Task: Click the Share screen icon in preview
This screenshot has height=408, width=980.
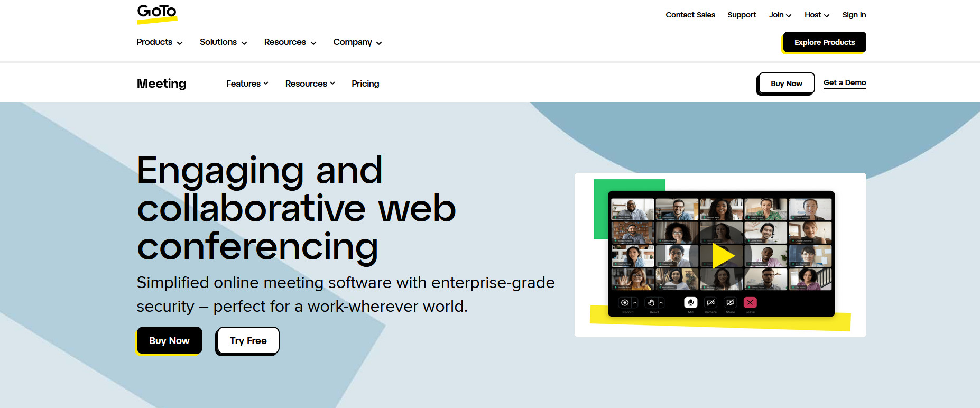Action: click(731, 302)
